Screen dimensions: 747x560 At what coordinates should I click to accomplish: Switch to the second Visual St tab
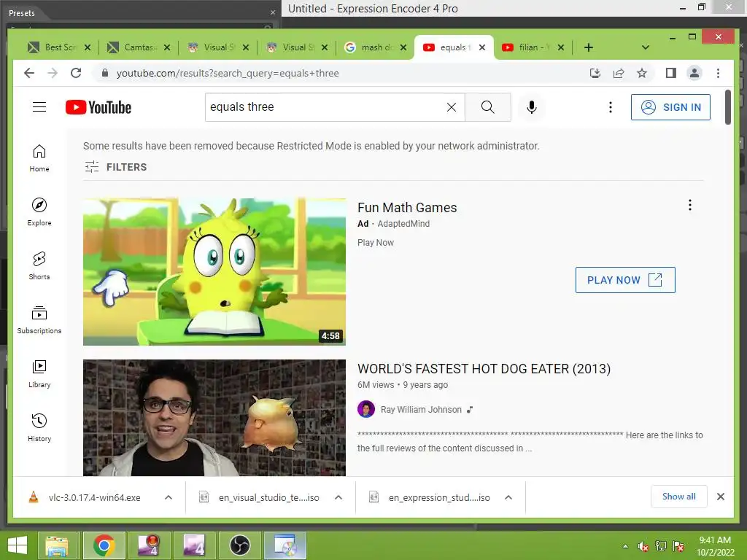click(x=298, y=47)
